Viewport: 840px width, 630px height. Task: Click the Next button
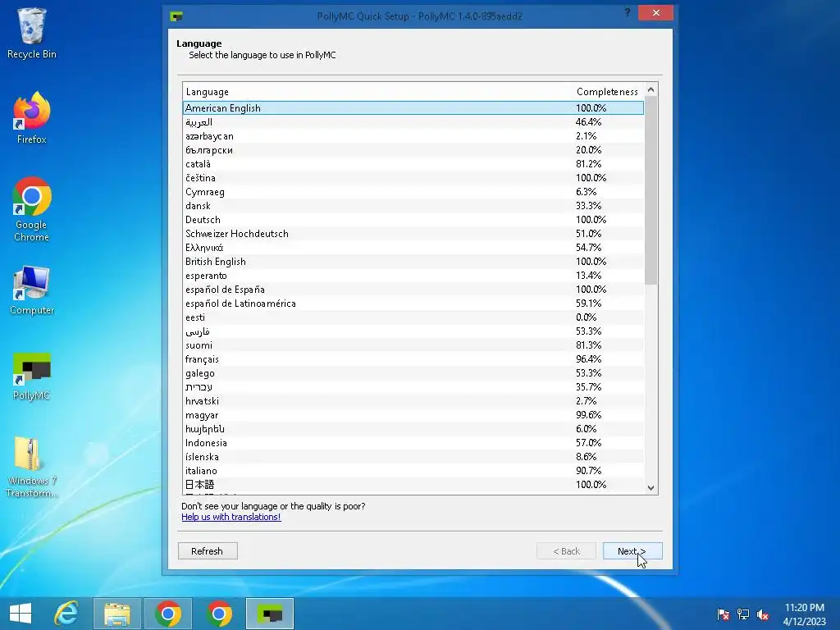[x=632, y=550]
